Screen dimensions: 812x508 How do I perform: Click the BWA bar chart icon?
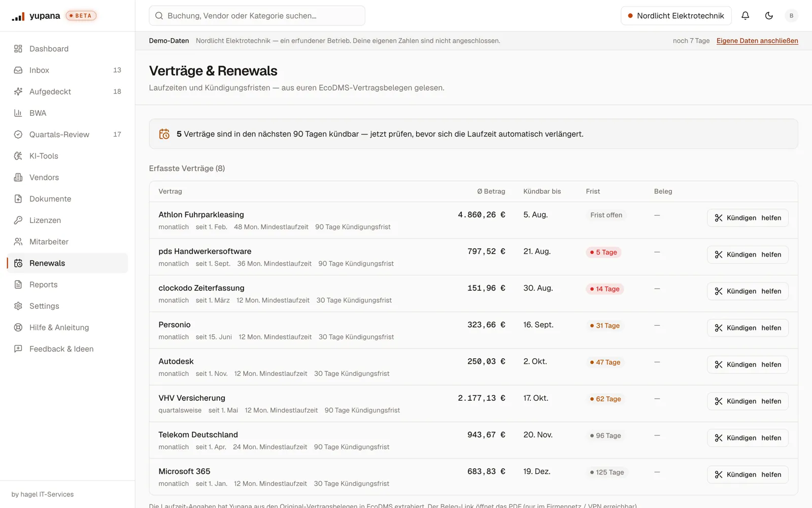tap(18, 113)
